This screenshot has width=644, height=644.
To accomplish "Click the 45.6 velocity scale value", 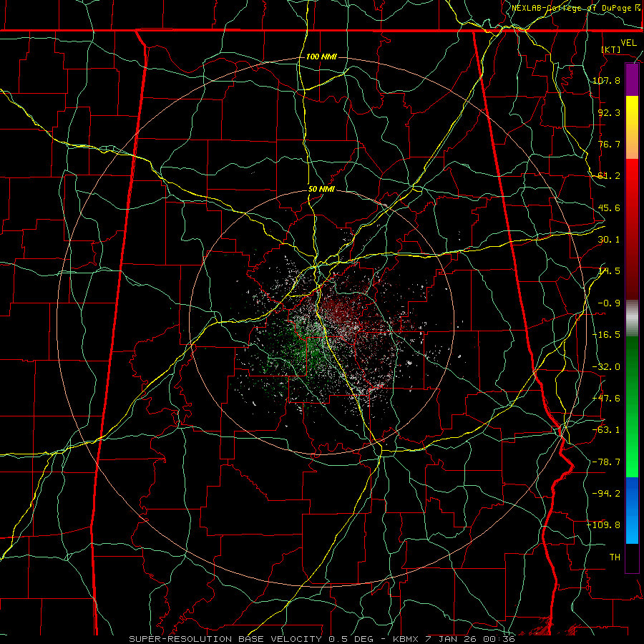I will coord(609,208).
